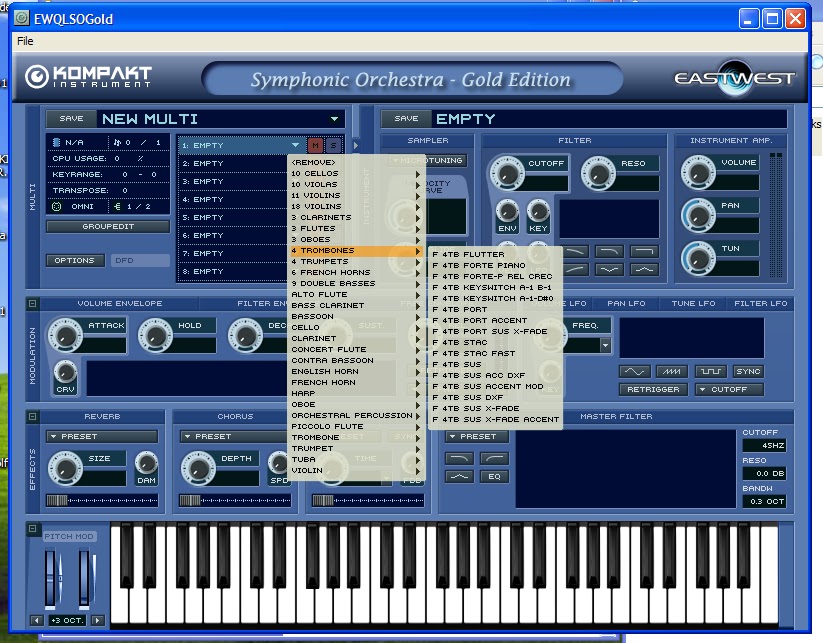Toggle the LFO RETRIGGER button
The width and height of the screenshot is (823, 643).
[x=653, y=389]
